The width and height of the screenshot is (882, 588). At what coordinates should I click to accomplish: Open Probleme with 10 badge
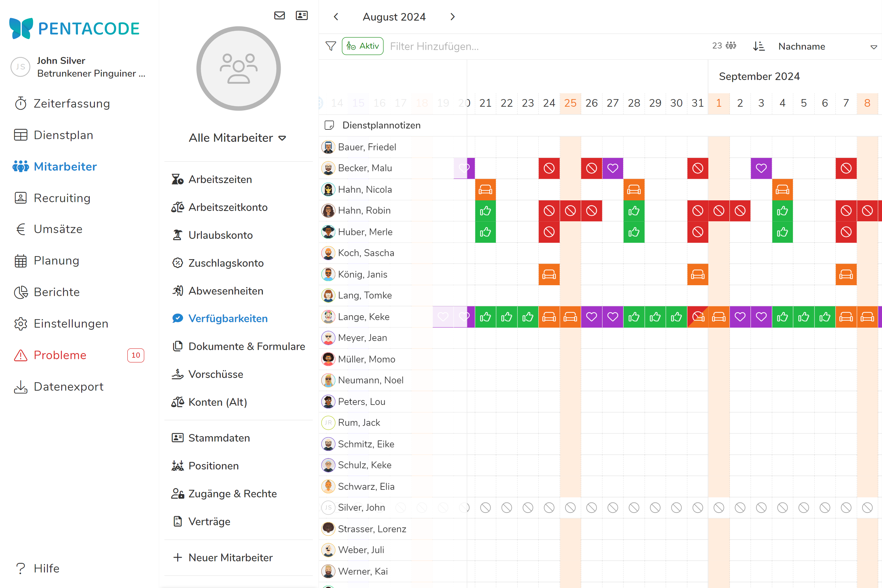click(x=60, y=355)
